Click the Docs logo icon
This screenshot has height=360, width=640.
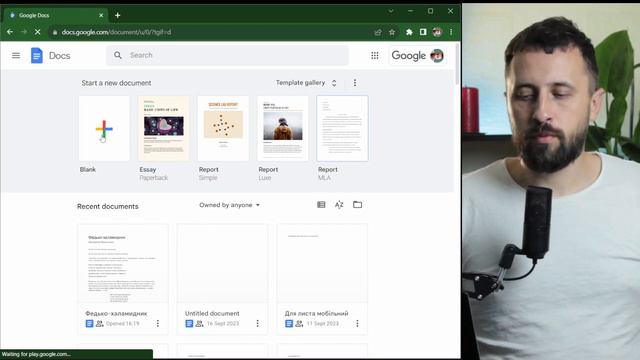point(37,56)
